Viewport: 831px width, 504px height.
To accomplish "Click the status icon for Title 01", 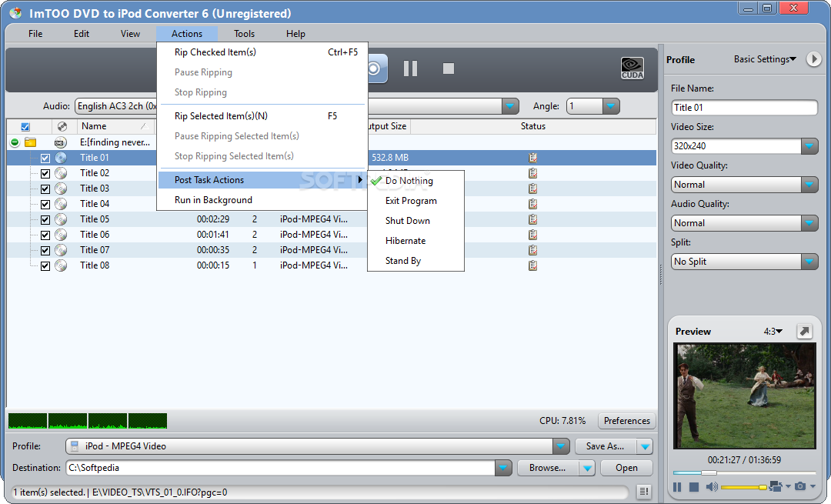I will (532, 158).
